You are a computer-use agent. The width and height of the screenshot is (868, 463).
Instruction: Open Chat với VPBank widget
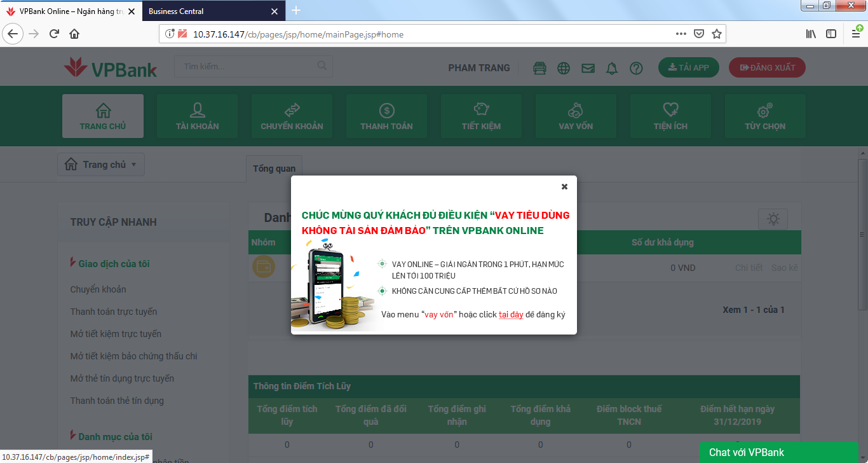(x=779, y=452)
